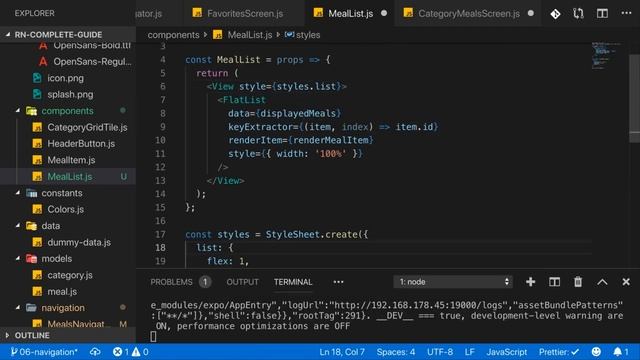Close the terminal panel
The image size is (640, 360).
(x=626, y=282)
